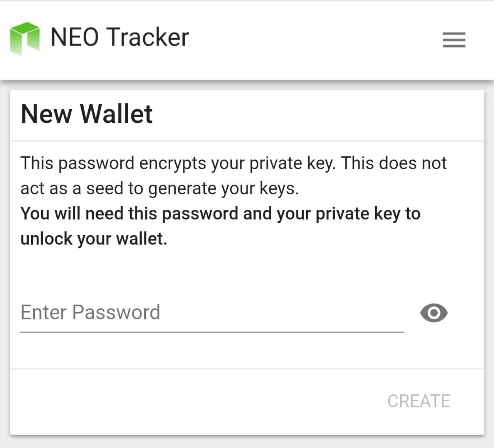The height and width of the screenshot is (448, 494).
Task: Click the bold password warning text
Action: click(x=220, y=226)
